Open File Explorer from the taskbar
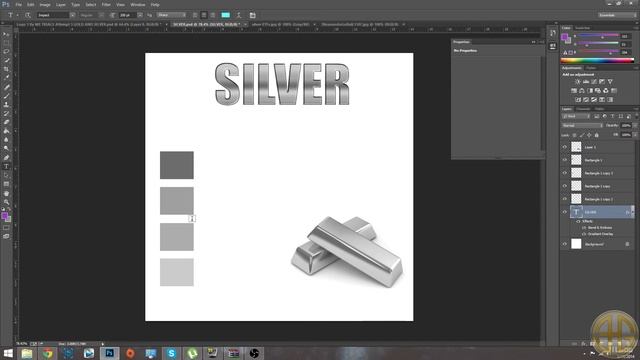The width and height of the screenshot is (640, 360). [x=27, y=353]
